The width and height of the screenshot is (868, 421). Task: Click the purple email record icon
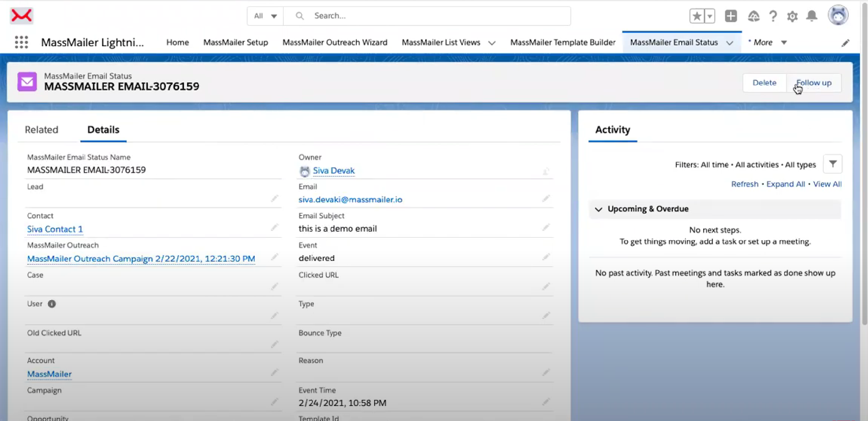(x=27, y=82)
